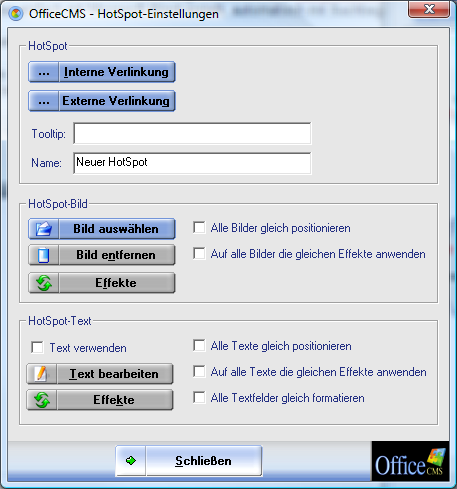Click the OfficeCMS logo in the corner
Screen dimensions: 457x489
tap(410, 461)
